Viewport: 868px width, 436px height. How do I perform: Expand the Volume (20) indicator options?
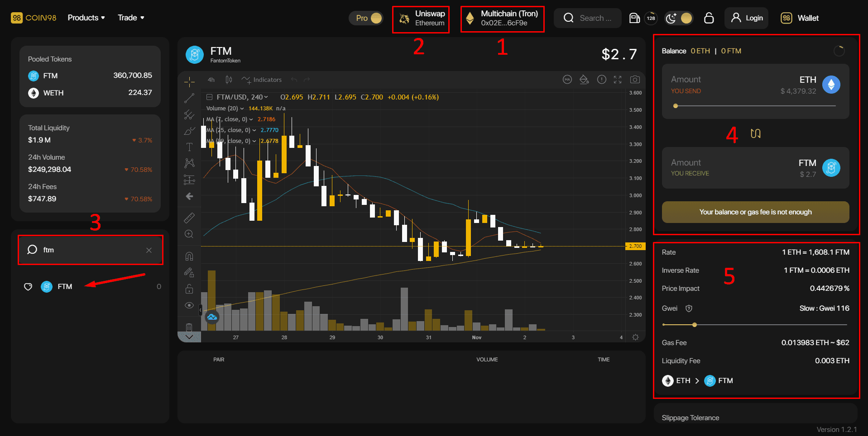coord(242,109)
